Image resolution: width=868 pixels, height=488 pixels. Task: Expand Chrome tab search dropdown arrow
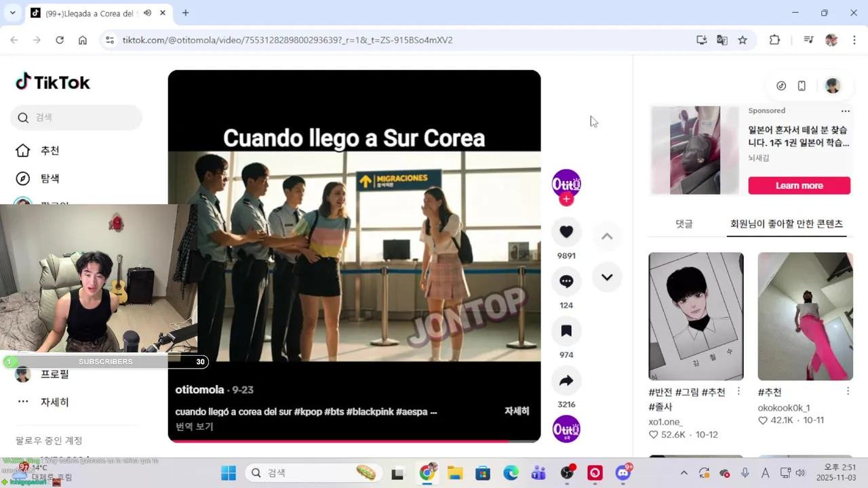click(12, 13)
